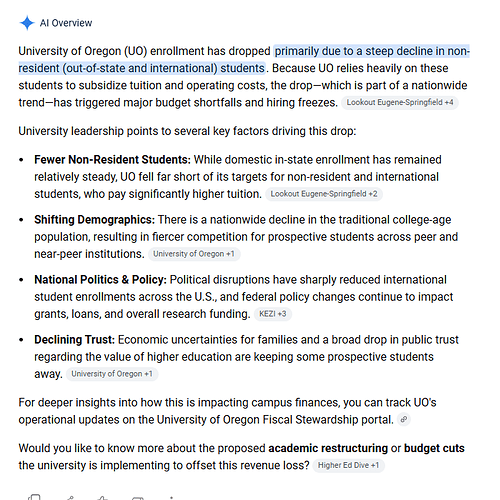
Task: Click the thumbs up feedback icon
Action: click(102, 498)
